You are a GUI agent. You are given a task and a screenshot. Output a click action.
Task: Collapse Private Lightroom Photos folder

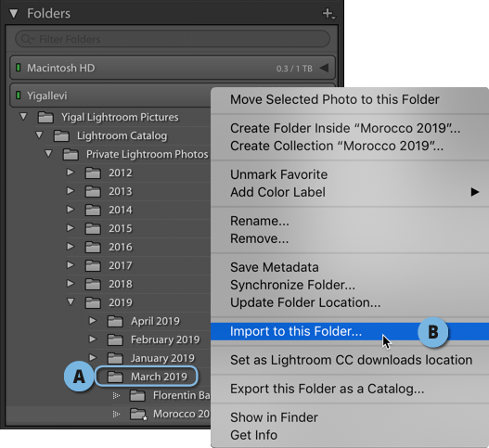48,154
